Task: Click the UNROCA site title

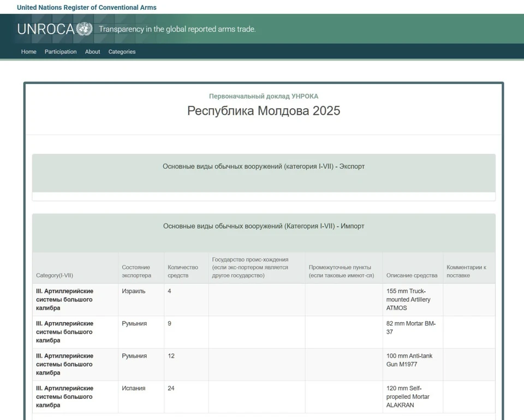Action: click(x=46, y=29)
